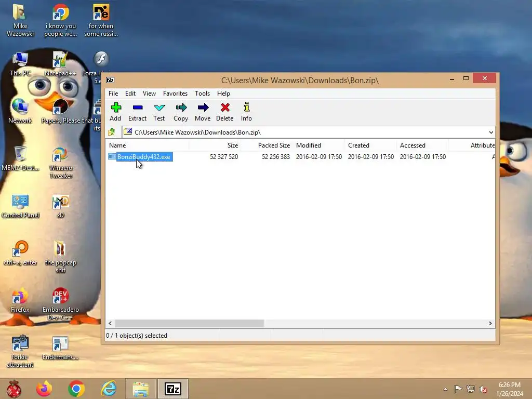This screenshot has height=399, width=532.
Task: Click the red Delete icon
Action: (x=224, y=112)
